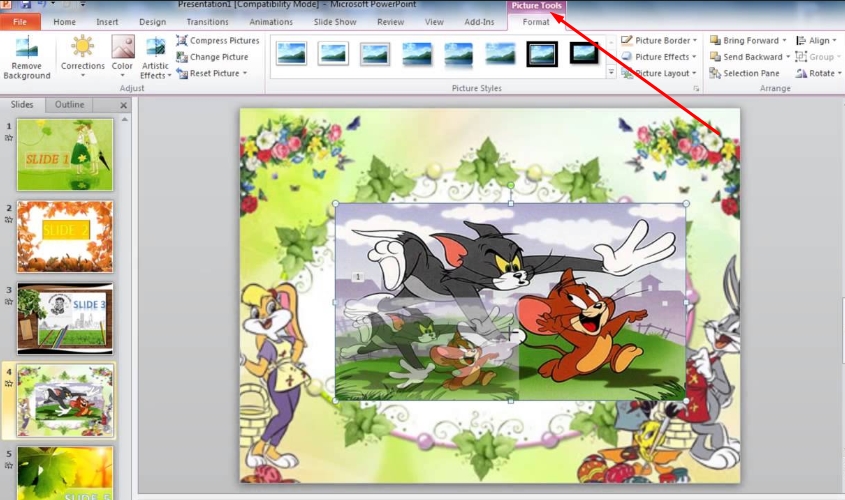Select slide 4 thumbnail
845x500 pixels.
click(65, 401)
